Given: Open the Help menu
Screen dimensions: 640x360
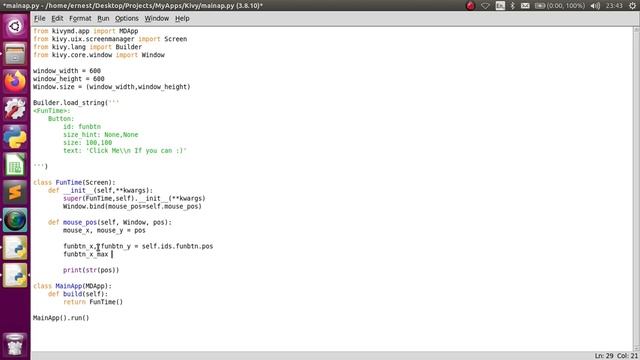Looking at the screenshot, I should coord(182,18).
